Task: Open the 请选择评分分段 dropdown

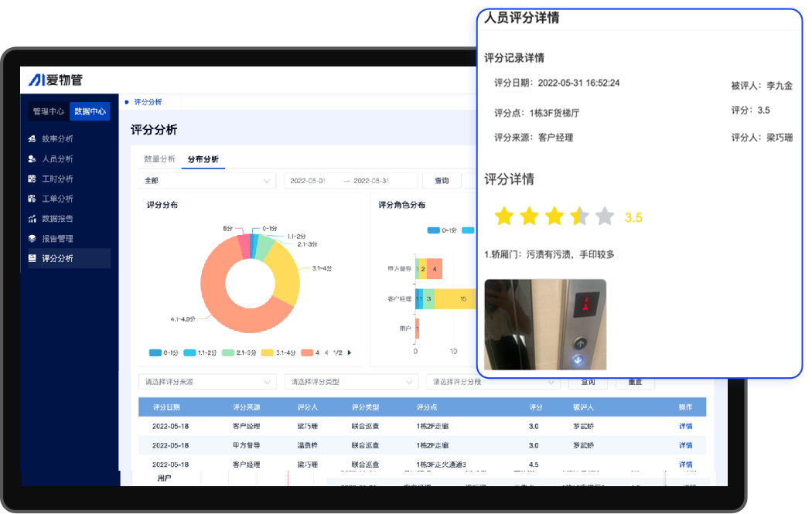Action: [x=493, y=382]
